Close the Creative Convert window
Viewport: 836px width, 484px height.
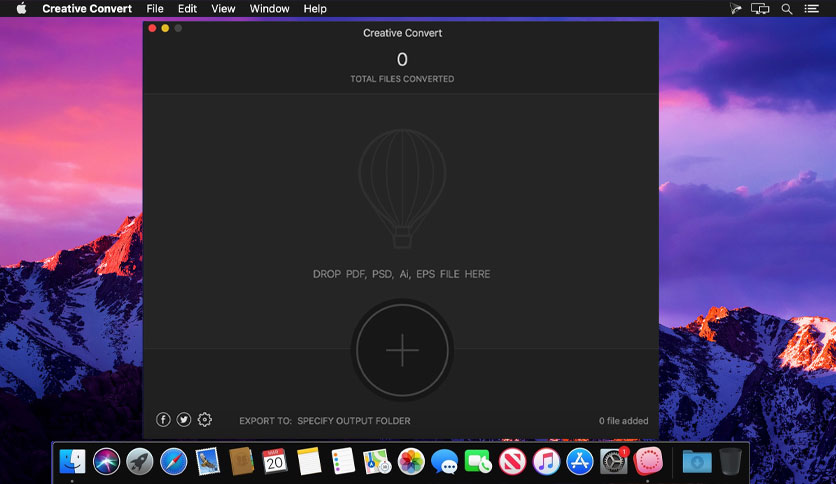tap(152, 28)
